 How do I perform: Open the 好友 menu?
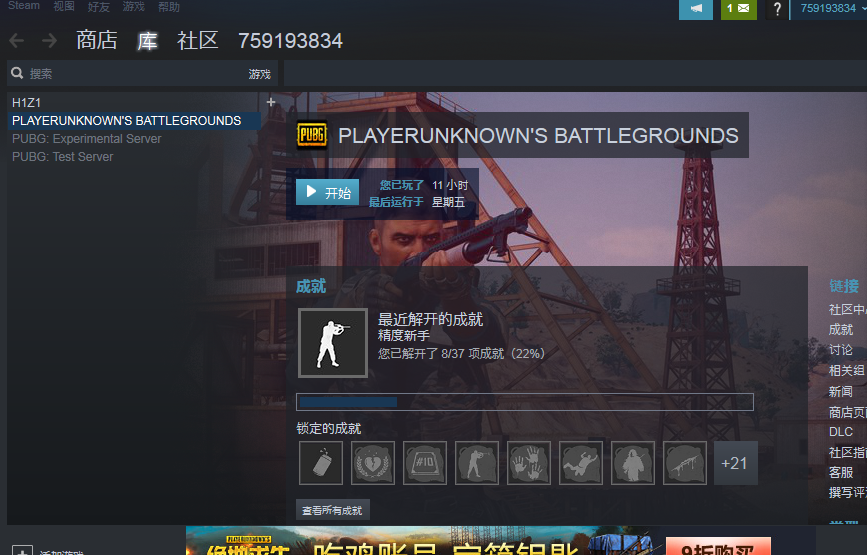pos(98,6)
